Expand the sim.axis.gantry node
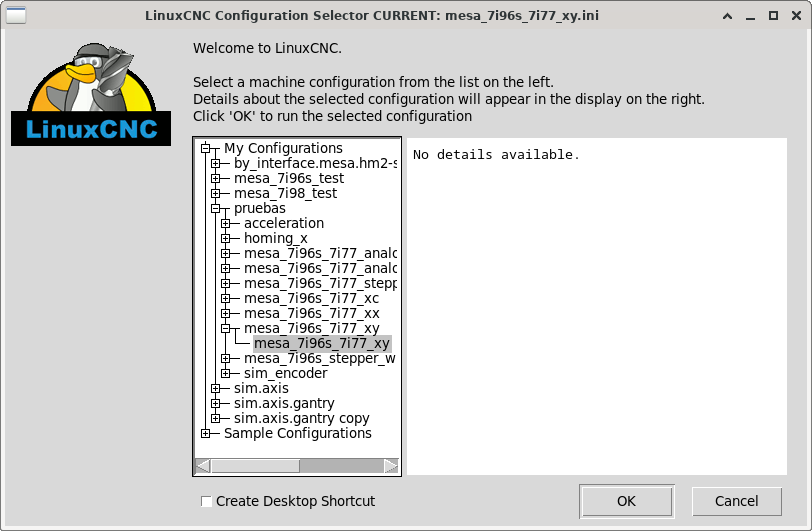This screenshot has width=812, height=531. (x=215, y=404)
